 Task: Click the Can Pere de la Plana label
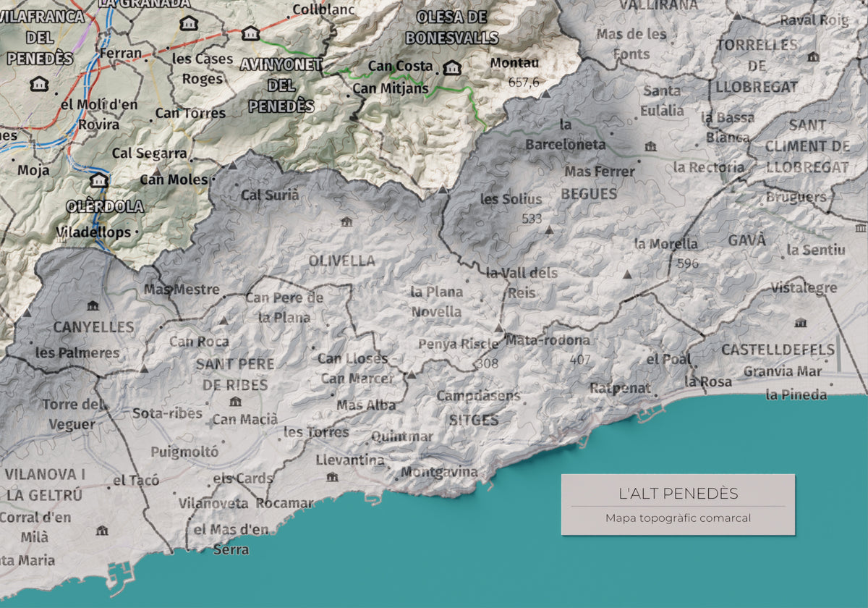coord(284,308)
